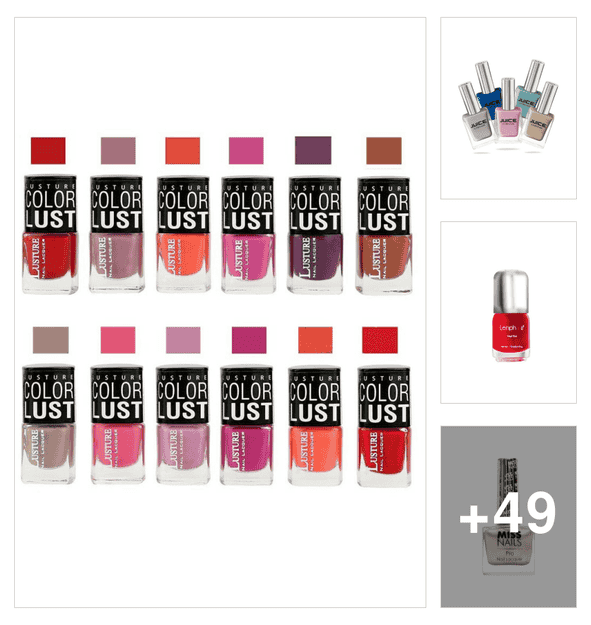The width and height of the screenshot is (591, 625).
Task: Click the top-row magenta pink Color Lust bottle
Action: click(248, 235)
